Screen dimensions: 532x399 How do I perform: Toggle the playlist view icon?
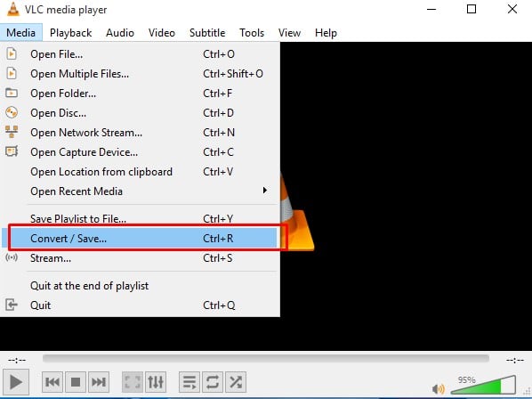pyautogui.click(x=189, y=382)
